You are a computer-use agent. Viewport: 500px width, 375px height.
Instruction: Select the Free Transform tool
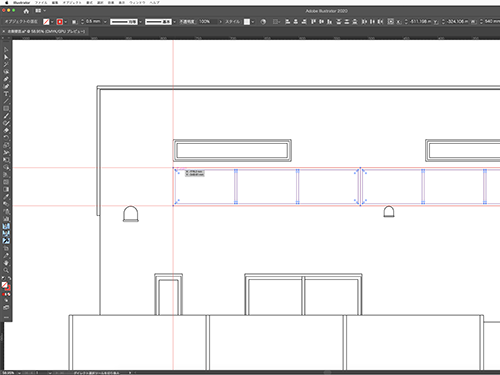(6, 160)
